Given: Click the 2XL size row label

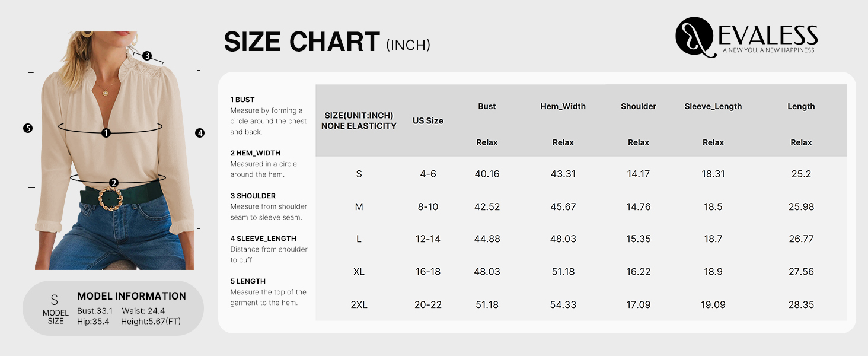Looking at the screenshot, I should click(x=359, y=304).
